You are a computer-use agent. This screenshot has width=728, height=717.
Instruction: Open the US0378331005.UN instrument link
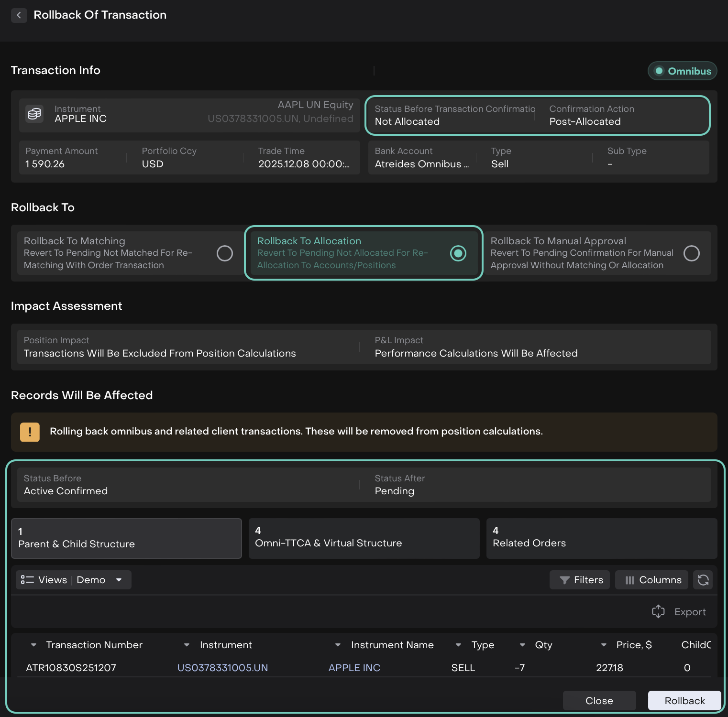(222, 668)
